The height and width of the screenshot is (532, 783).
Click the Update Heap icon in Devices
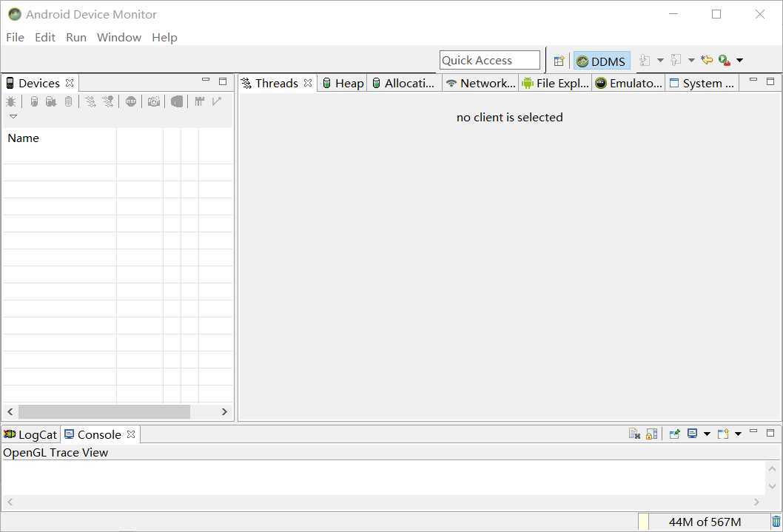point(34,102)
